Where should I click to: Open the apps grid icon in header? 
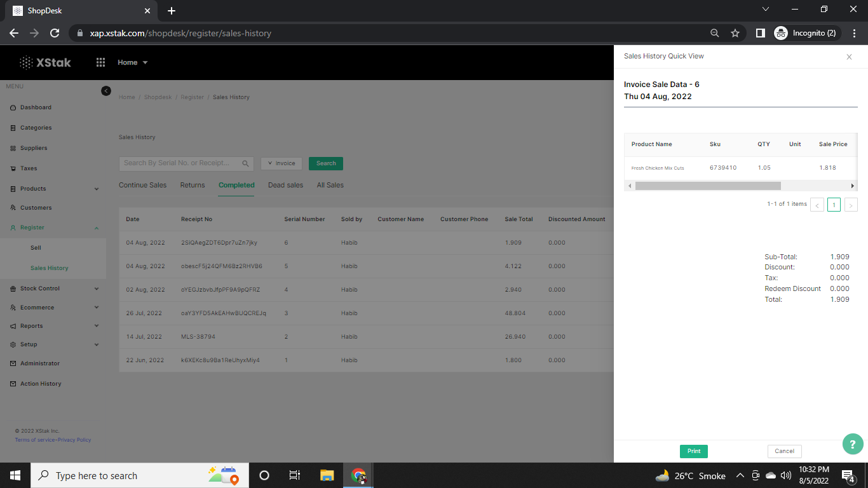tap(100, 62)
